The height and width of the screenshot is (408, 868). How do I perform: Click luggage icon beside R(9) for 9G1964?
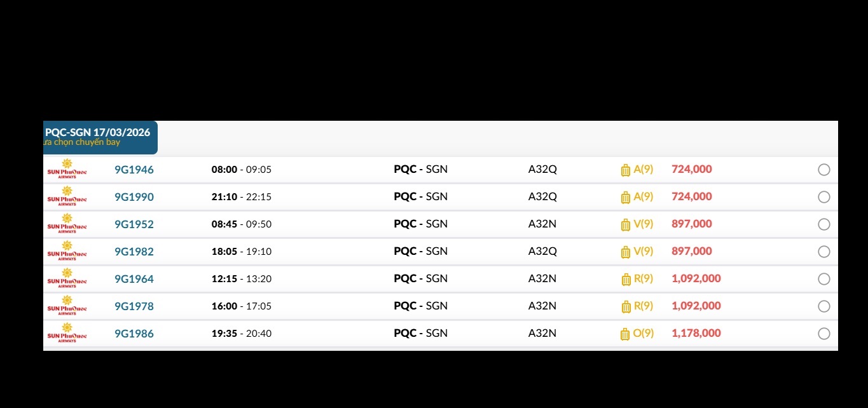[x=625, y=280]
